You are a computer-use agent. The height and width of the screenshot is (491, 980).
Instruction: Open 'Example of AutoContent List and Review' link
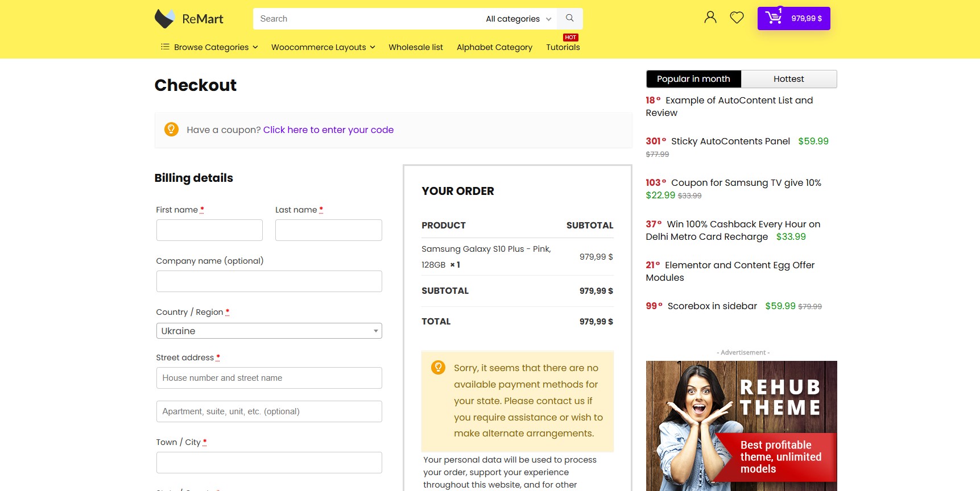coord(729,106)
